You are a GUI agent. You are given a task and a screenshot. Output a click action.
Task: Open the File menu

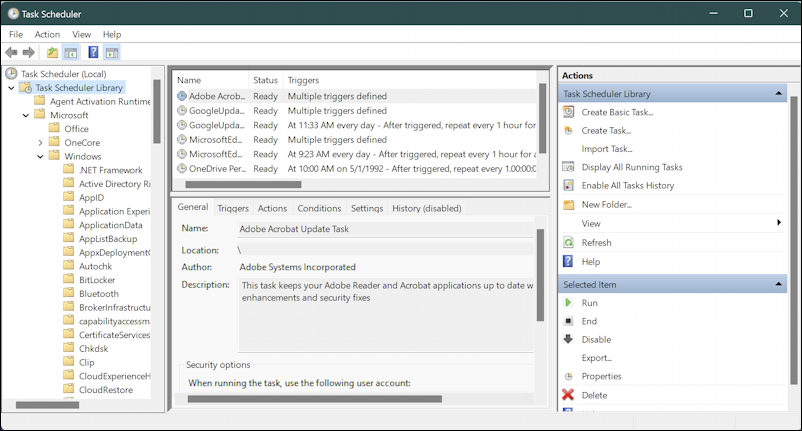click(16, 34)
